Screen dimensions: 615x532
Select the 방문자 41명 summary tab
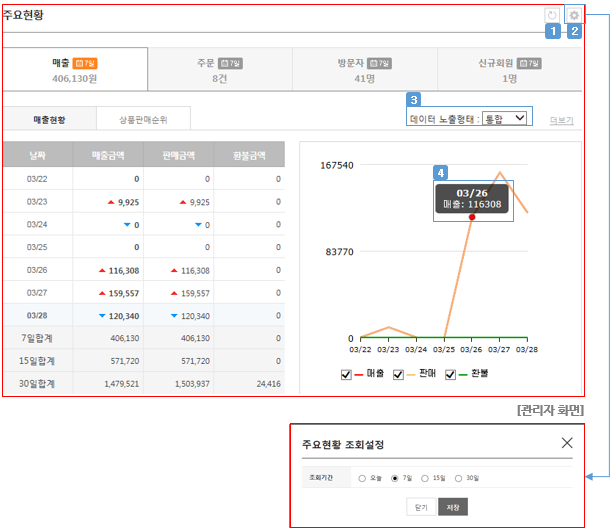(x=365, y=70)
